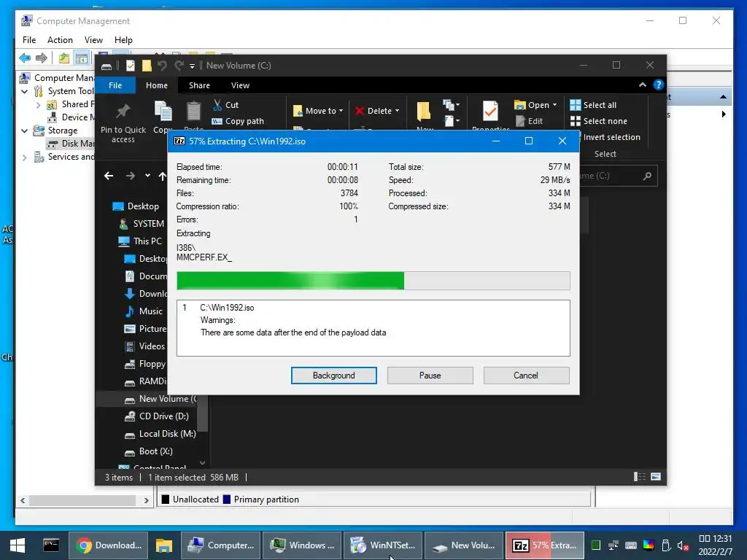The width and height of the screenshot is (747, 560).
Task: Pause the extraction
Action: pos(430,376)
